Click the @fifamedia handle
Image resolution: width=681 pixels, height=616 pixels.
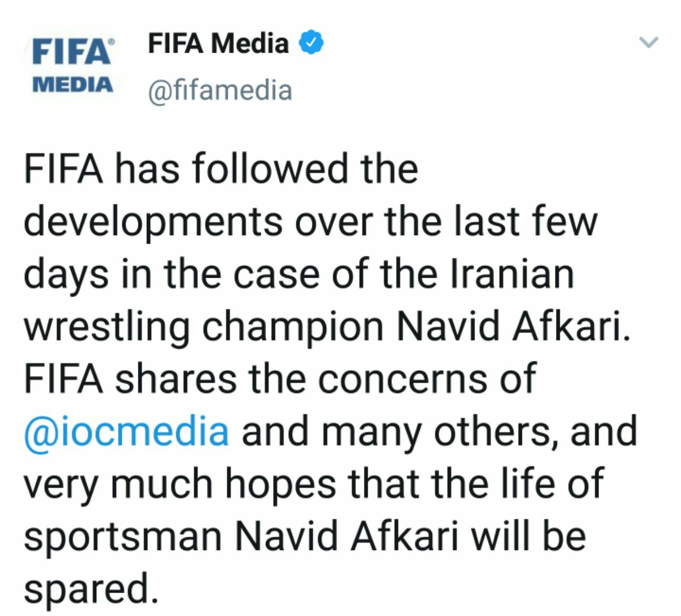tap(220, 90)
